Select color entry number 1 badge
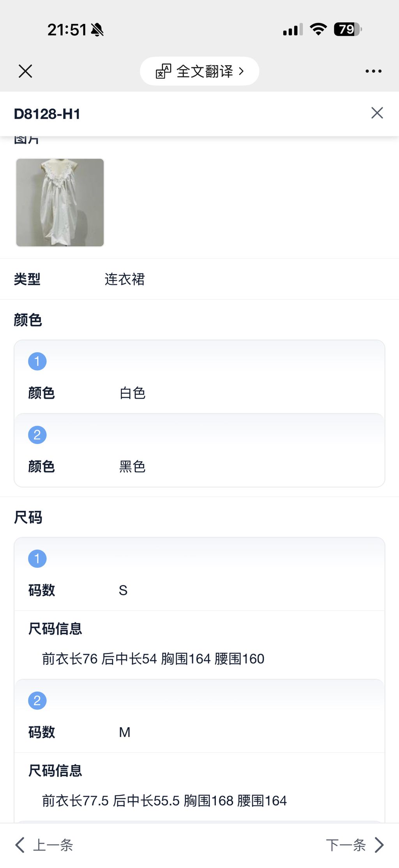Viewport: 399px width, 868px height. [37, 361]
